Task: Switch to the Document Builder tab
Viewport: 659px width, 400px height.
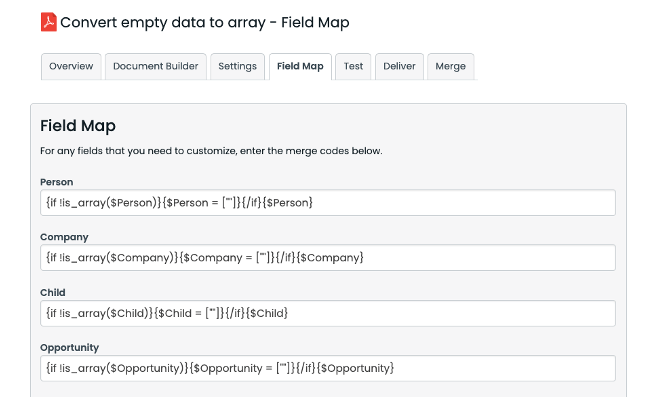Action: pos(155,67)
